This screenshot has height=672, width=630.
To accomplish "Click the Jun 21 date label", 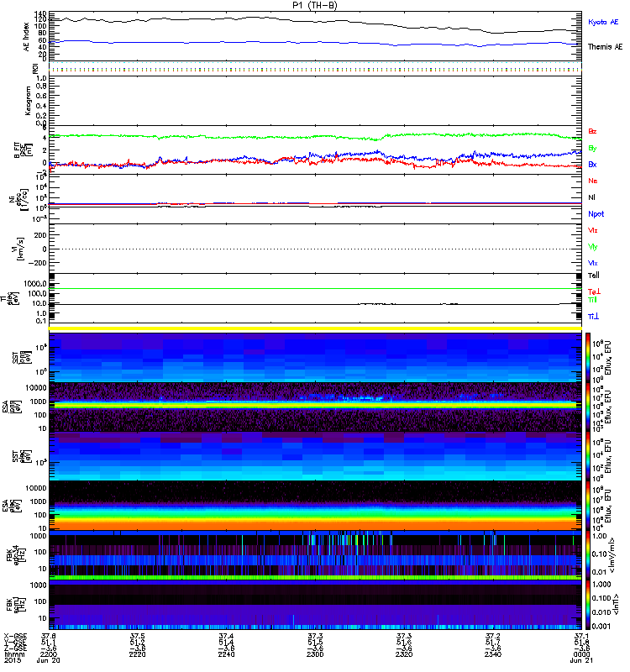I will coord(581,660).
